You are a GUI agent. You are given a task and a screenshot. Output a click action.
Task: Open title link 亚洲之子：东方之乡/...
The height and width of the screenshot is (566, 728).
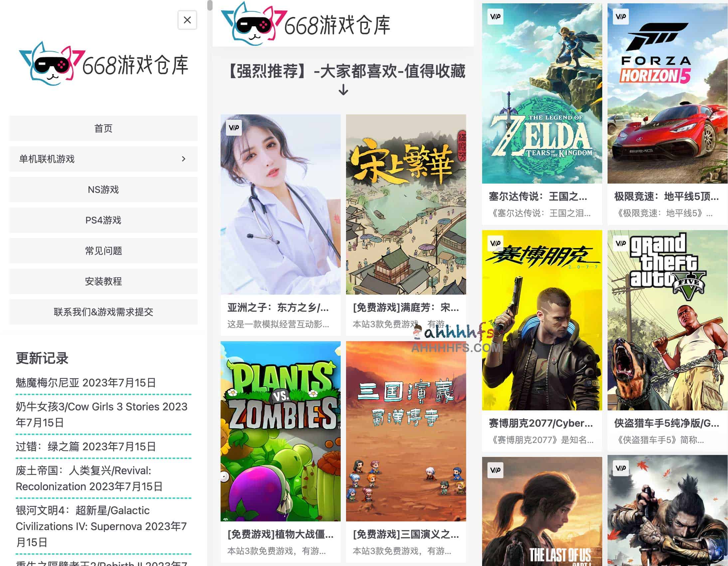pyautogui.click(x=278, y=308)
